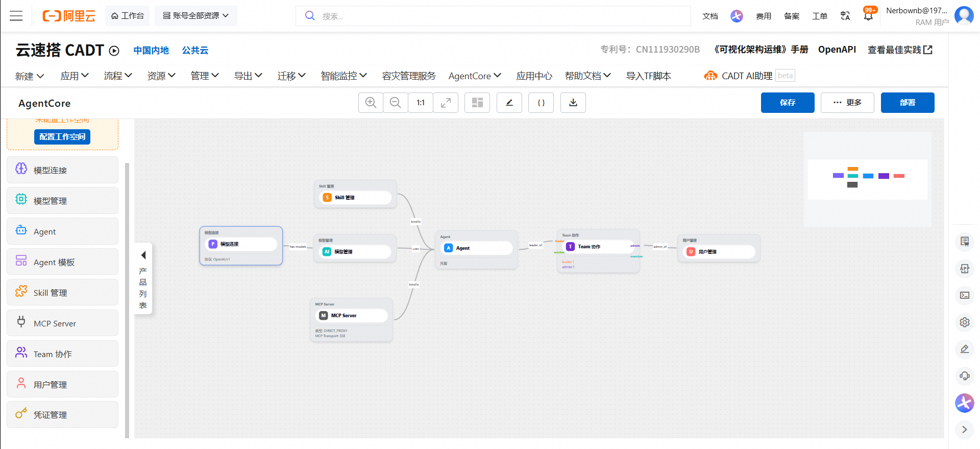Open the code braces view

(541, 103)
